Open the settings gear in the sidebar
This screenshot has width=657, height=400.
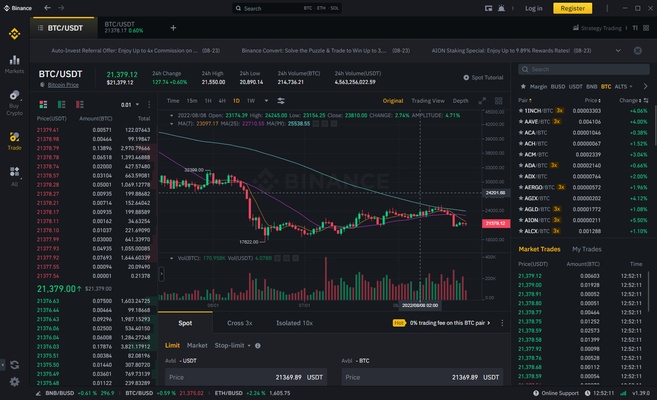pyautogui.click(x=14, y=382)
